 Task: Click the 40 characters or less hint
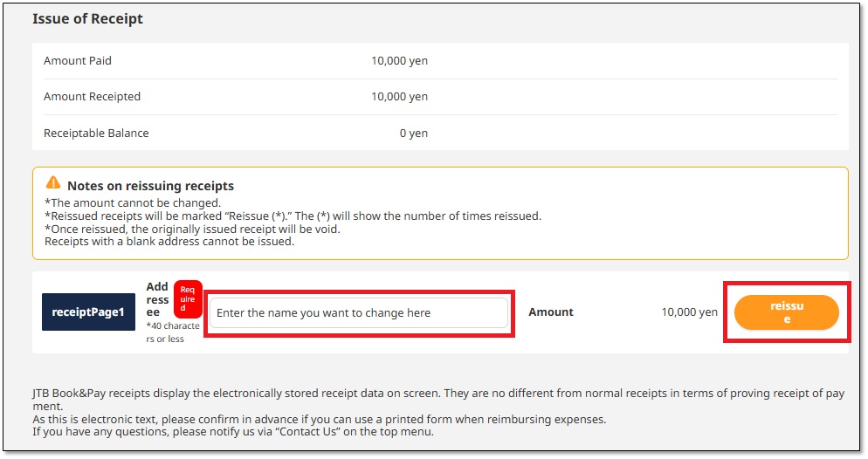click(172, 332)
